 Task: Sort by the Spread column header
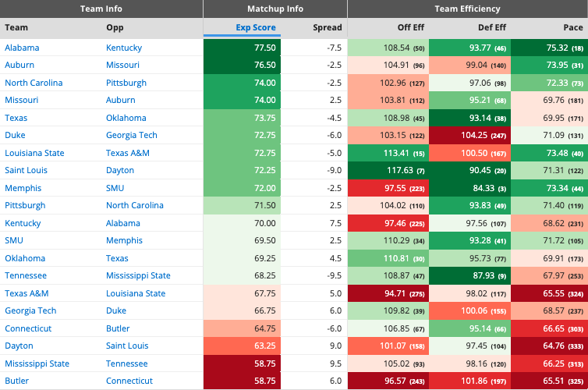point(328,27)
